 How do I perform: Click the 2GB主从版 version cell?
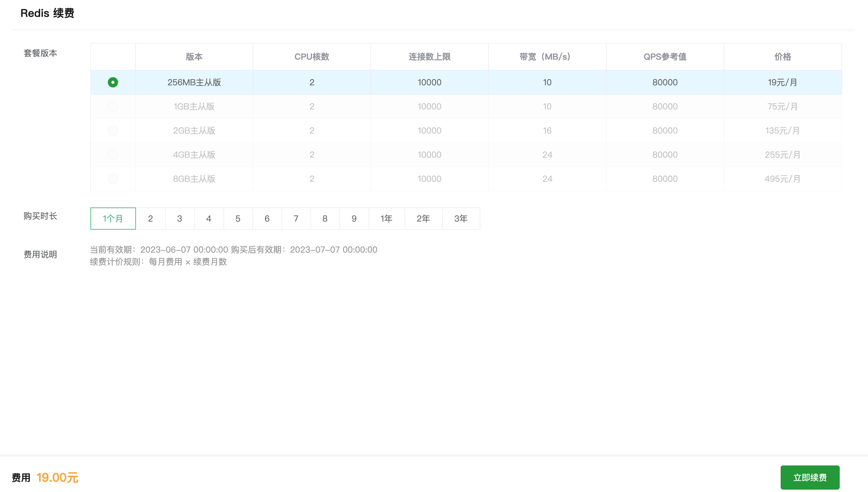pos(194,131)
